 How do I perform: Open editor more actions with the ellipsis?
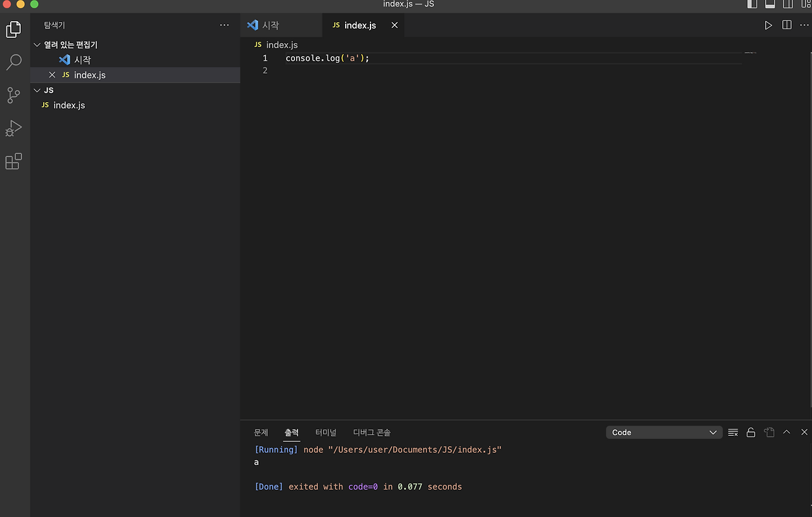tap(804, 25)
